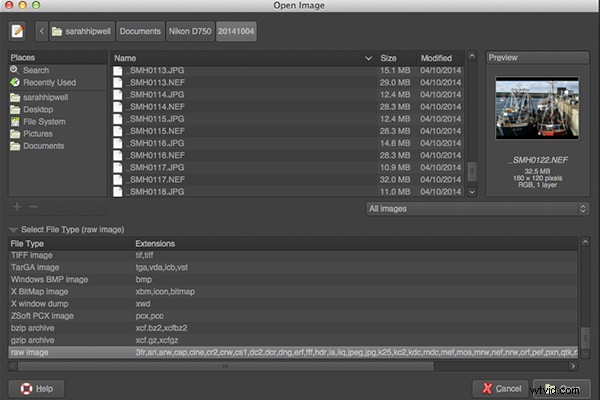Choose X window dump file type

[x=293, y=304]
